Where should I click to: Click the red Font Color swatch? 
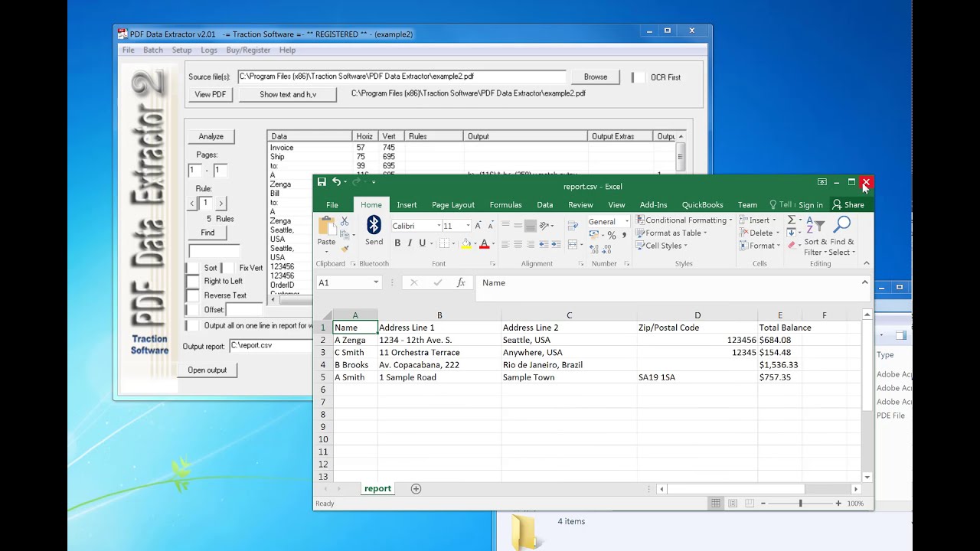coord(484,244)
